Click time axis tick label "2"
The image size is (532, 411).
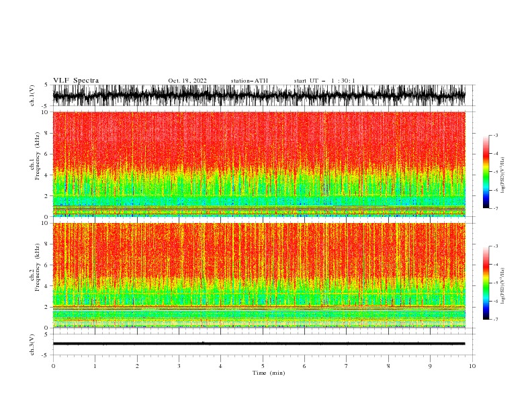point(137,366)
